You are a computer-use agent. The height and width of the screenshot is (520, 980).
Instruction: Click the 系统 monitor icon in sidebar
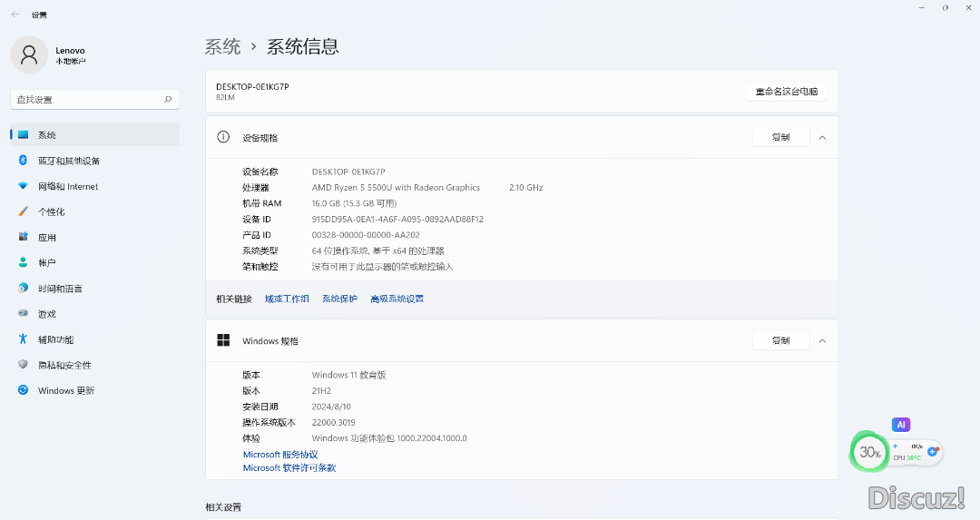coord(23,134)
